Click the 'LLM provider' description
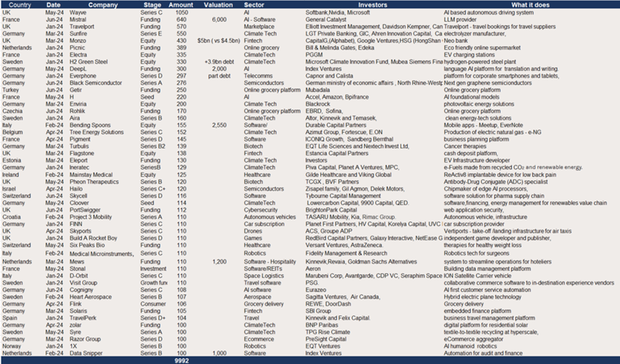The height and width of the screenshot is (364, 620). point(460,19)
